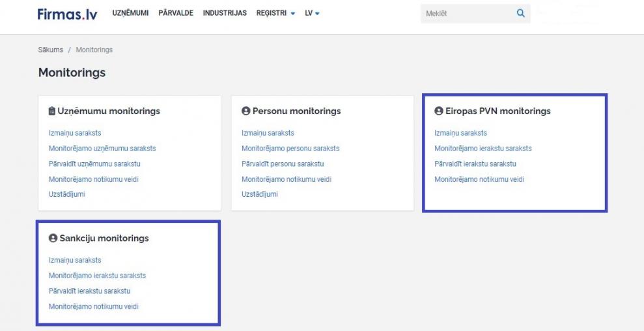Expand the REĢISTRI dropdown menu
The width and height of the screenshot is (644, 331).
pos(275,13)
